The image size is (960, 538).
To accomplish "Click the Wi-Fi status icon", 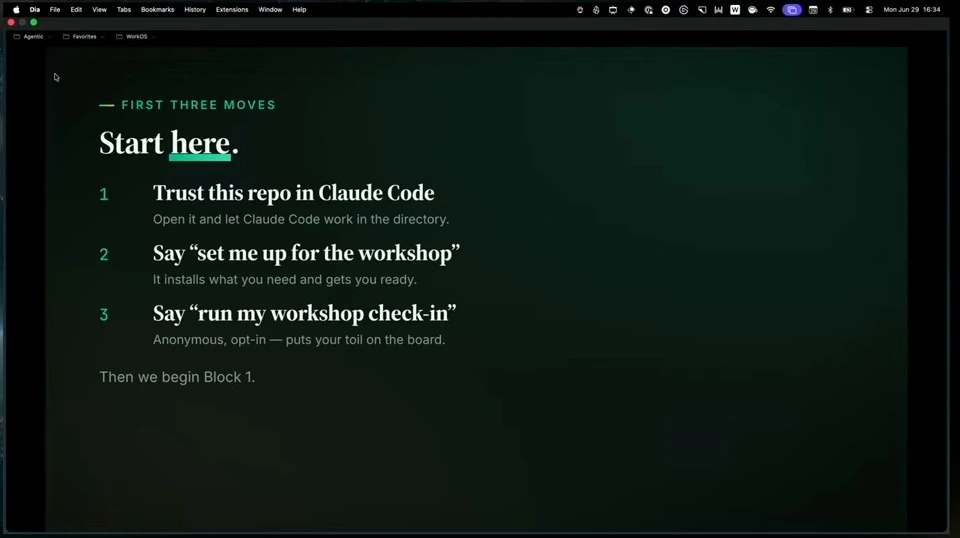I will point(771,10).
